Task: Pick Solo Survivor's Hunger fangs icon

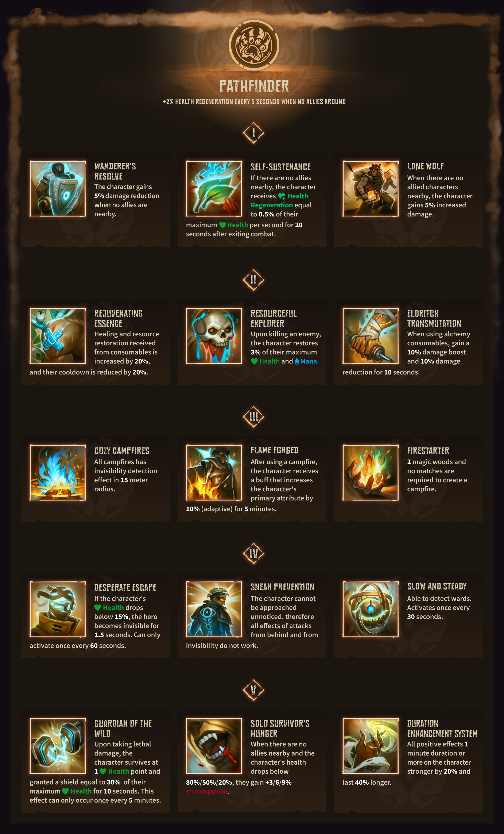Action: [214, 746]
